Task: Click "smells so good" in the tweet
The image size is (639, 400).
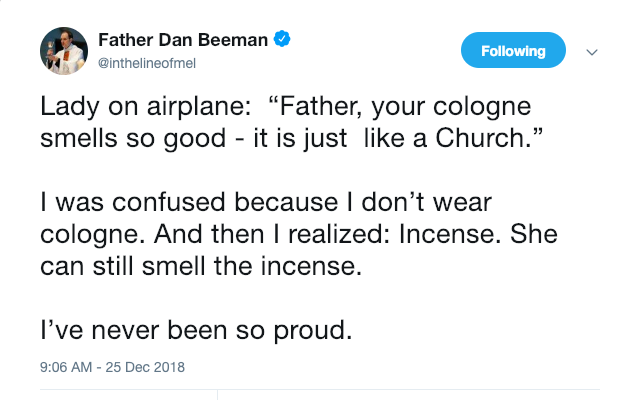Action: click(x=133, y=139)
